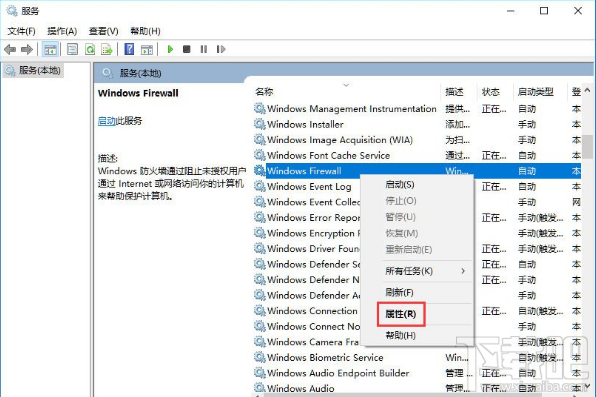Restart the service with toolbar restart icon
596x397 pixels.
221,49
